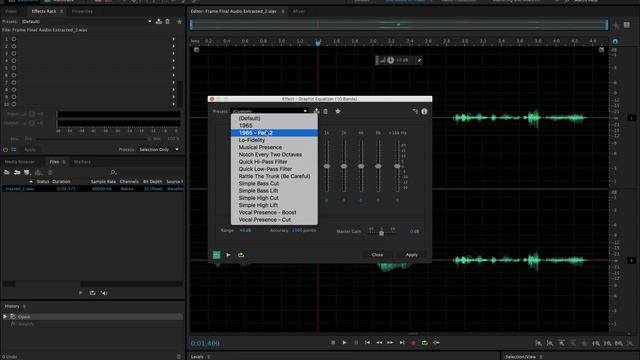Click the search icon in the Files panel
640x360 pixels.
pyautogui.click(x=113, y=172)
